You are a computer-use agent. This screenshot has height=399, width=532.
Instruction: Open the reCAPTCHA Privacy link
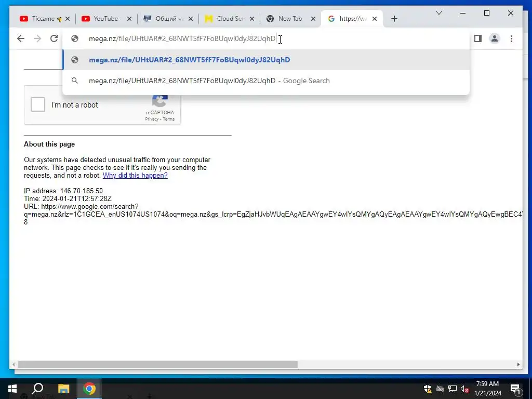point(152,119)
